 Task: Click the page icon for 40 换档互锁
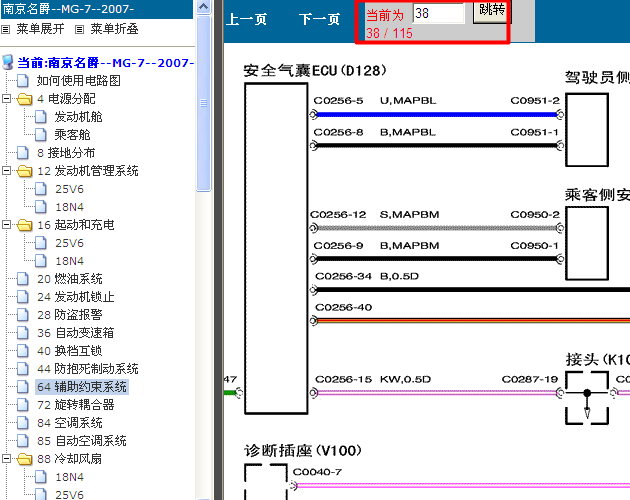(x=23, y=351)
